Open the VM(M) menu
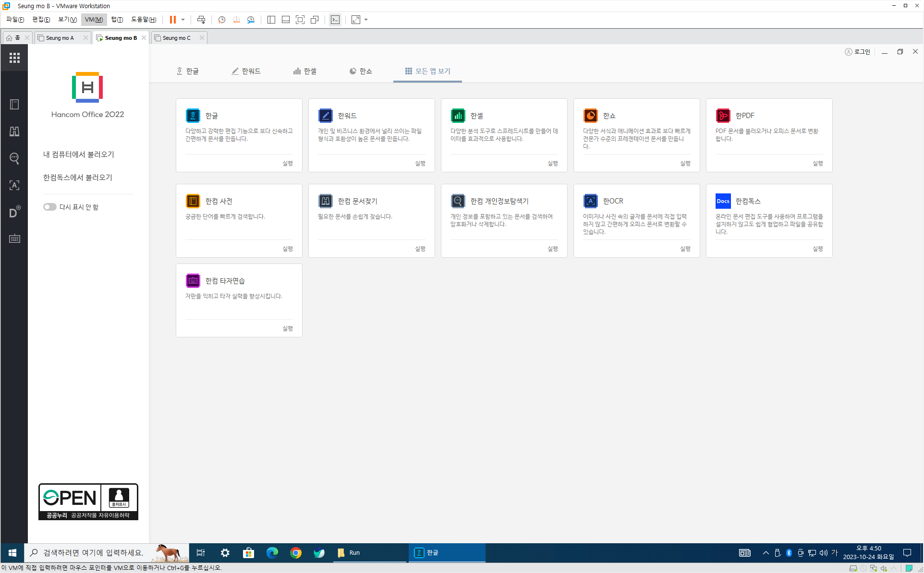924x573 pixels. pyautogui.click(x=94, y=20)
